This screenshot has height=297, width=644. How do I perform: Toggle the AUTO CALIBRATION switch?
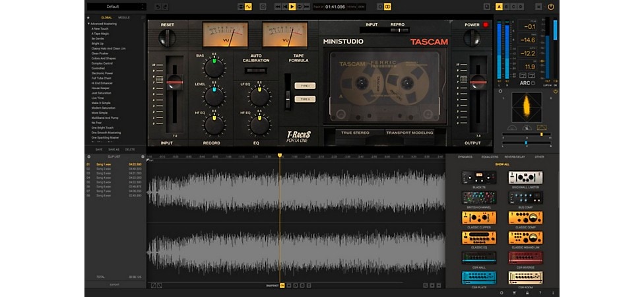[255, 71]
